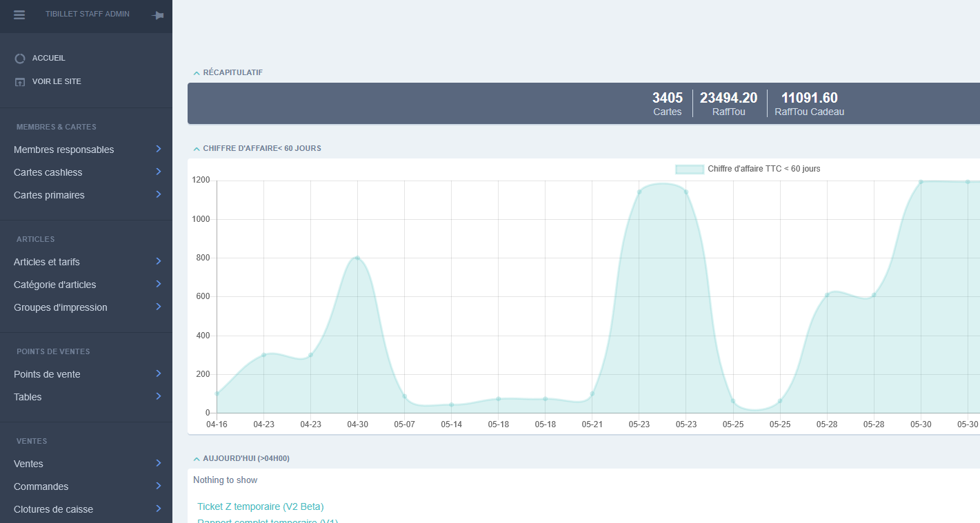Open Groupes d'impression in sidebar

tap(61, 307)
